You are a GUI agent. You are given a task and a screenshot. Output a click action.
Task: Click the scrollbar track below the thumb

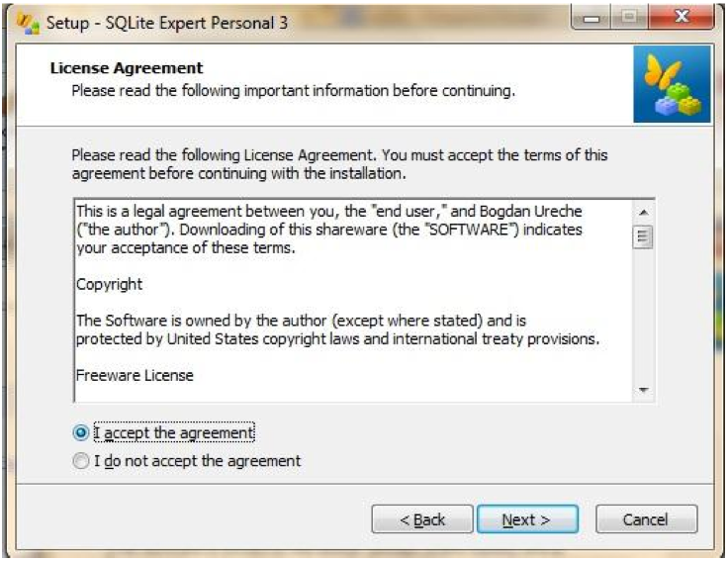[644, 314]
